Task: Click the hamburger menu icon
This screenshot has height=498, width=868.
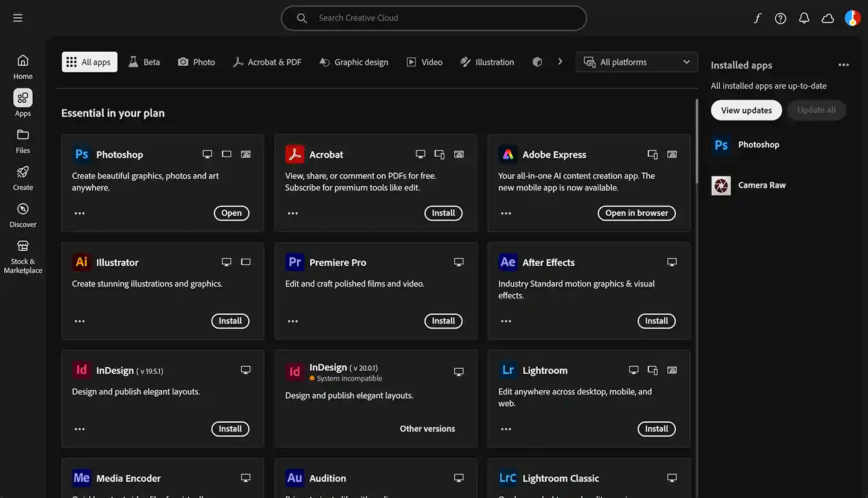Action: point(18,18)
